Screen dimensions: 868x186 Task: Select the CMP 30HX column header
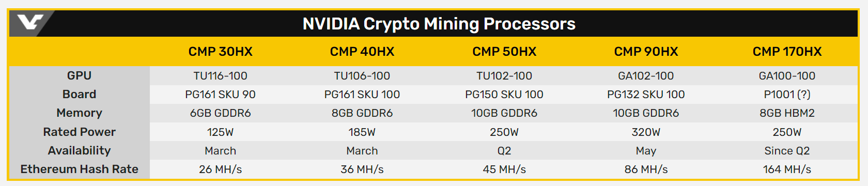click(x=220, y=52)
